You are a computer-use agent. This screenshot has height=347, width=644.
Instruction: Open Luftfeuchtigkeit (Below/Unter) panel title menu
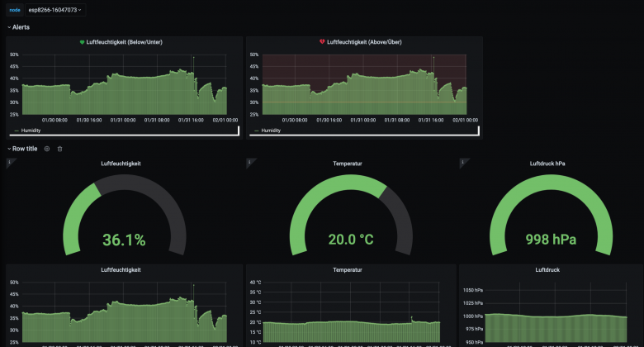123,42
